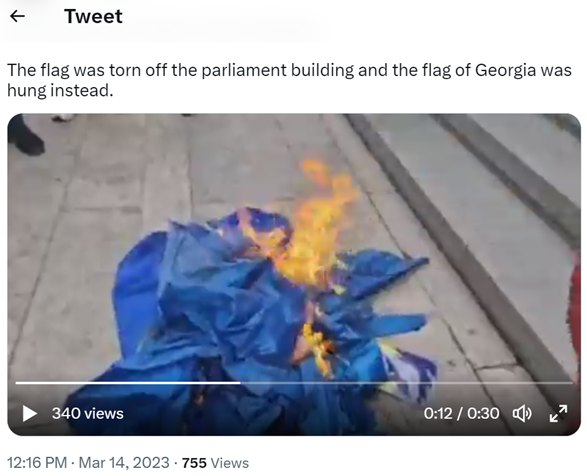Expand video to fullscreen with the arrows icon
The image size is (587, 476).
[x=558, y=413]
